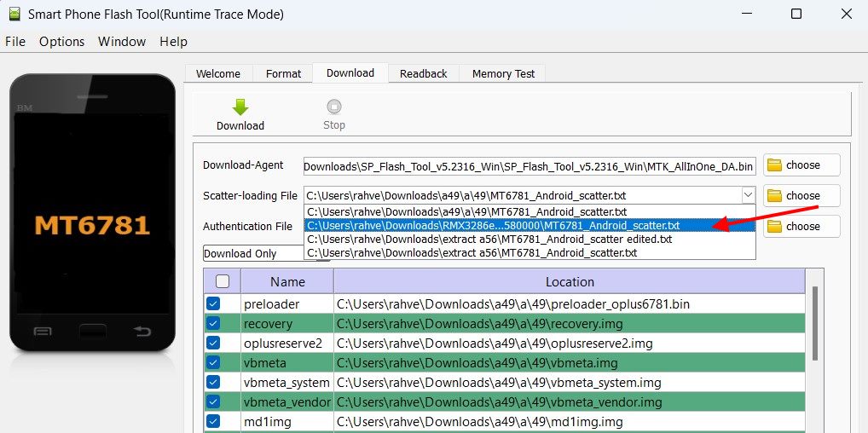
Task: Click the Scatter-loading File choose button
Action: coord(801,195)
